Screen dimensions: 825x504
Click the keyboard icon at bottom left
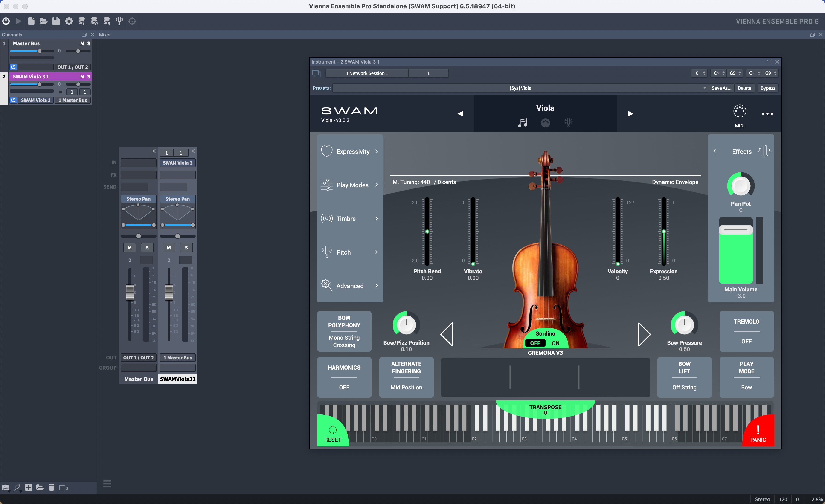[x=6, y=488]
